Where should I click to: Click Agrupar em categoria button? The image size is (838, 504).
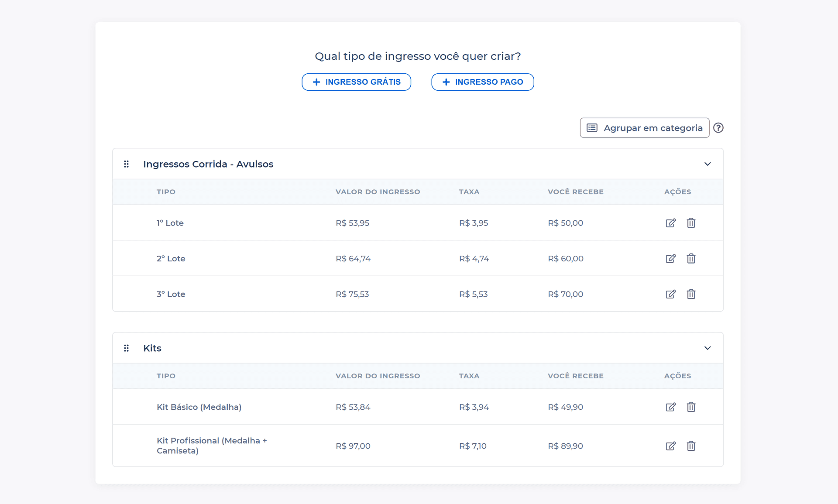tap(644, 128)
